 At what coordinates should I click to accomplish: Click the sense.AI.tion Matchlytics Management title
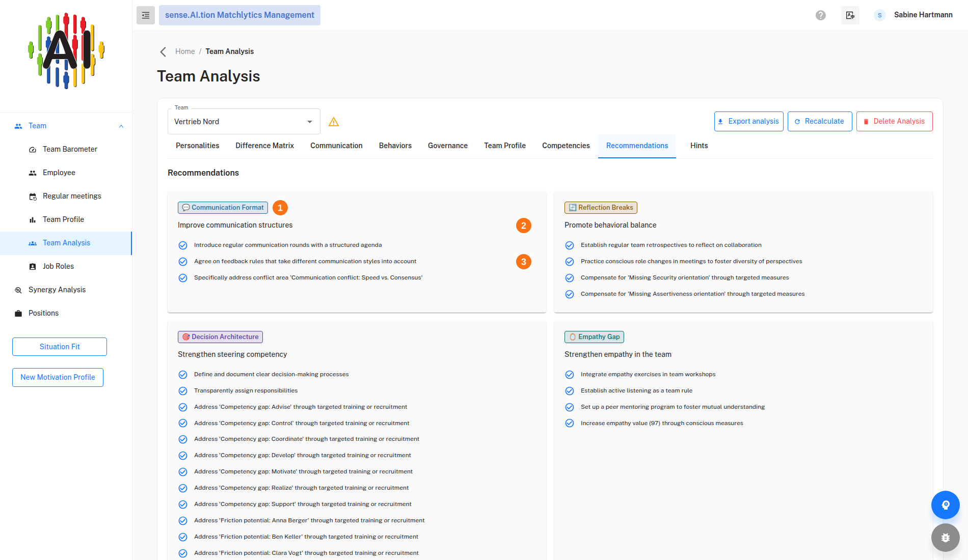[239, 15]
